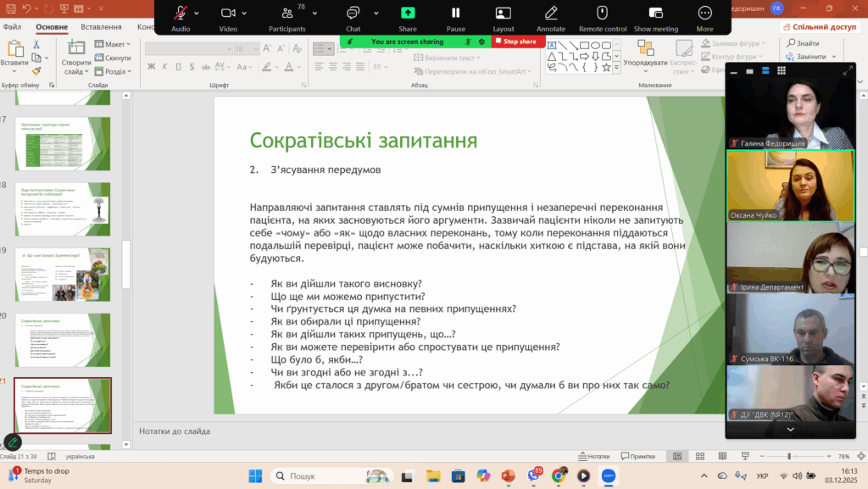This screenshot has height=489, width=868.
Task: Unmute the microphone in Zoom toolbar
Action: [181, 14]
